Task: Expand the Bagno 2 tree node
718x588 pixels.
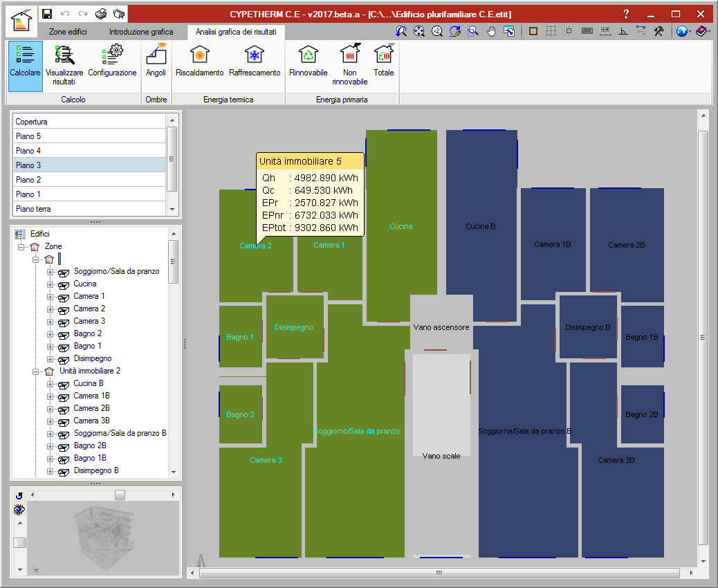Action: point(50,334)
